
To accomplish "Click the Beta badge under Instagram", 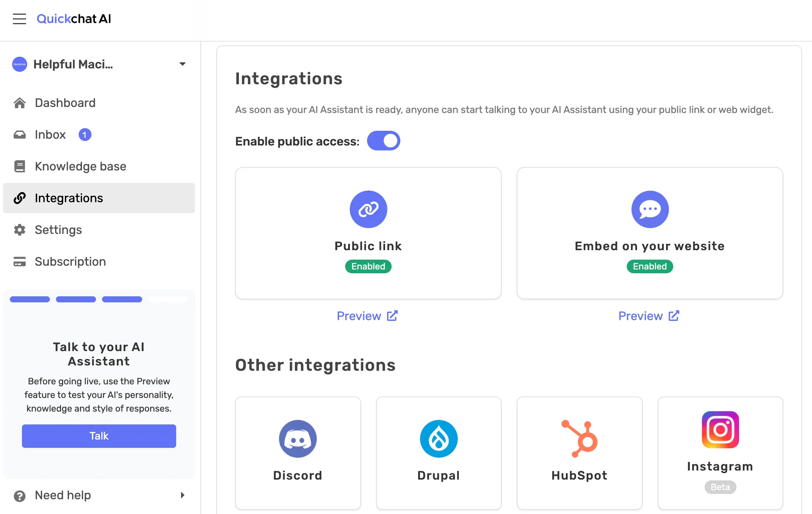I will pyautogui.click(x=720, y=487).
